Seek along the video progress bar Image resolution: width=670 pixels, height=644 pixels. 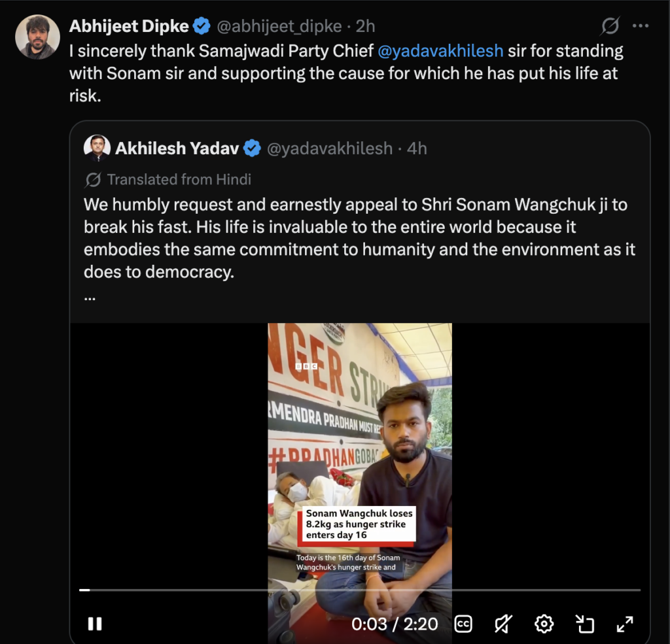click(x=360, y=590)
